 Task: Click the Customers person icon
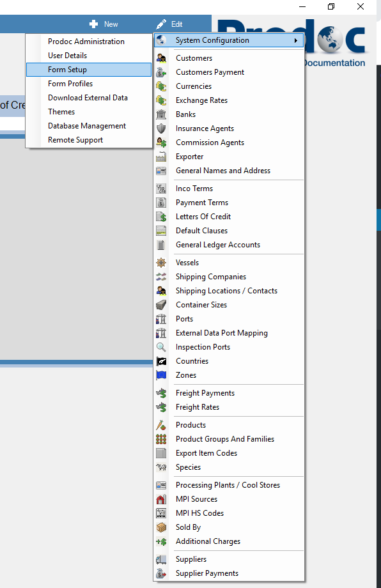click(x=161, y=58)
